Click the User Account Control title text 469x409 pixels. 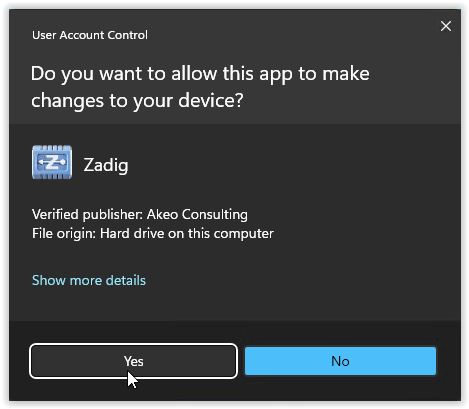pyautogui.click(x=90, y=35)
